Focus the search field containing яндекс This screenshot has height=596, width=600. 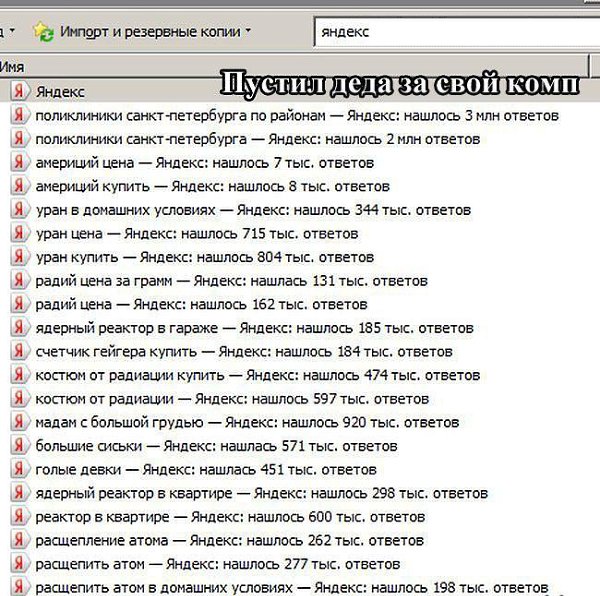point(457,32)
